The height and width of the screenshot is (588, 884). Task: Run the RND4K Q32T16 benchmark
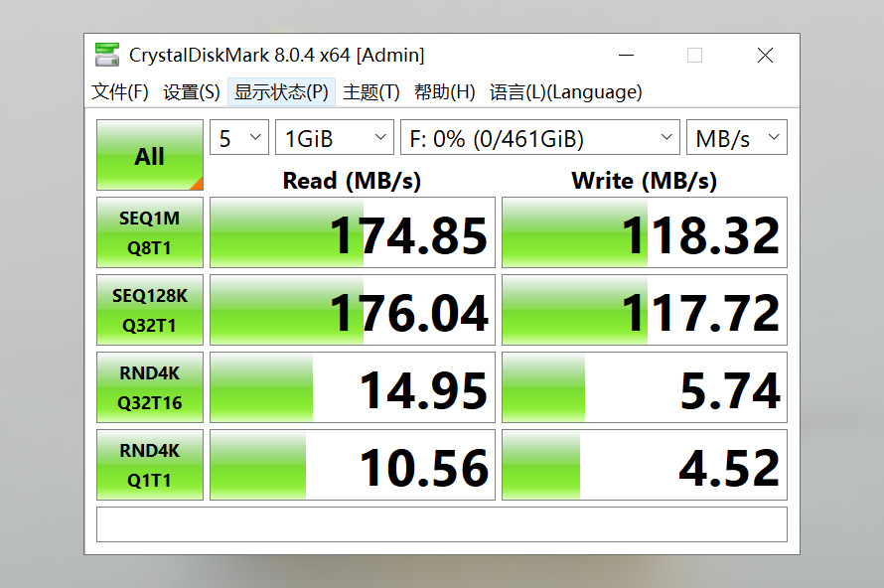click(x=149, y=386)
